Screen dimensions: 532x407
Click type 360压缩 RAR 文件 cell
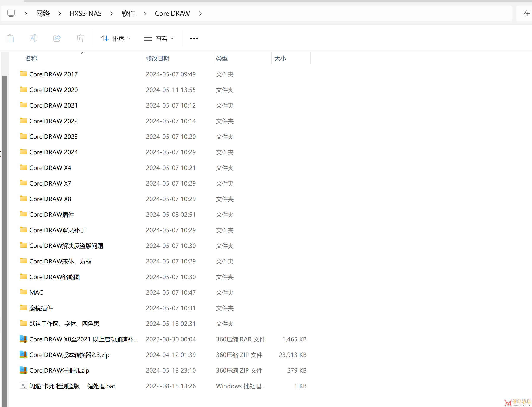pos(240,339)
